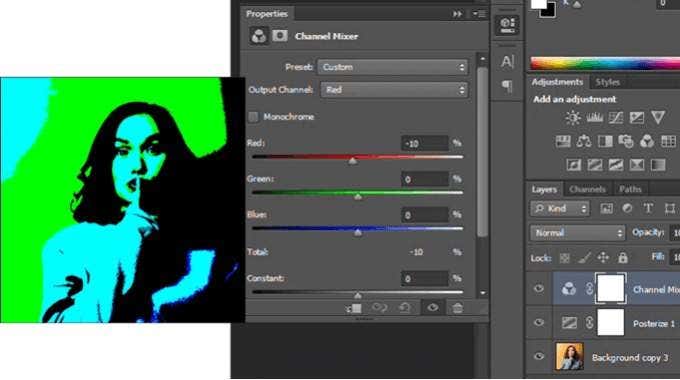The width and height of the screenshot is (680, 380).
Task: Click the Red percentage input field
Action: point(425,143)
